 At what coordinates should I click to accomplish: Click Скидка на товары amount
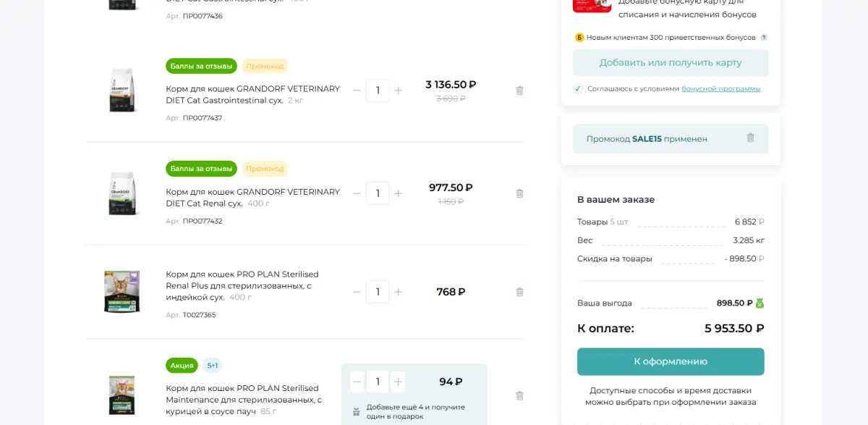point(744,258)
